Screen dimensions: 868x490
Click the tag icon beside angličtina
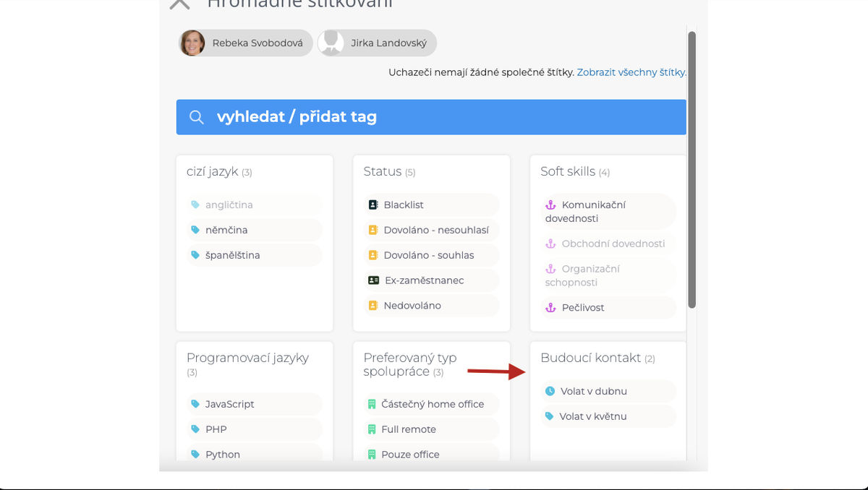pos(195,205)
